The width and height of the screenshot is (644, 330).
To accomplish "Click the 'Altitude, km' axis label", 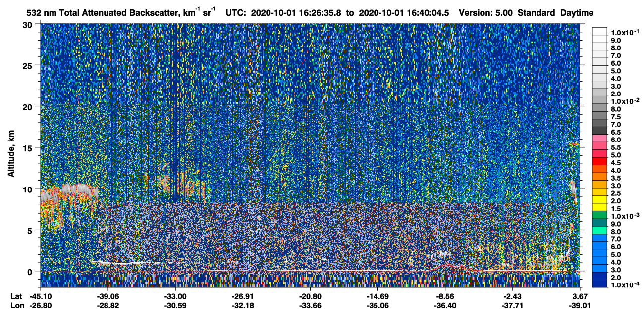I will pyautogui.click(x=10, y=155).
